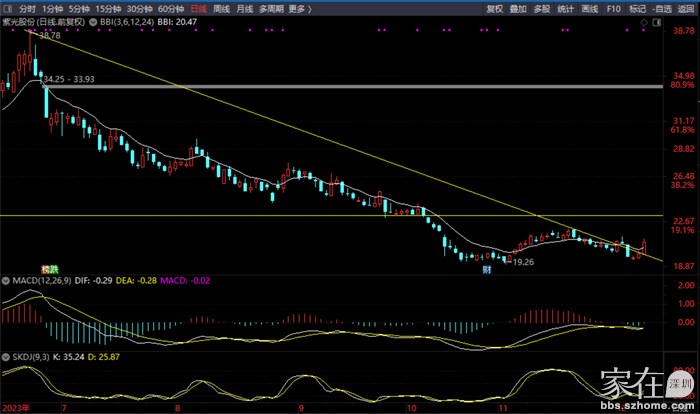700x414 pixels.
Task: Open F10 company info
Action: [615, 8]
